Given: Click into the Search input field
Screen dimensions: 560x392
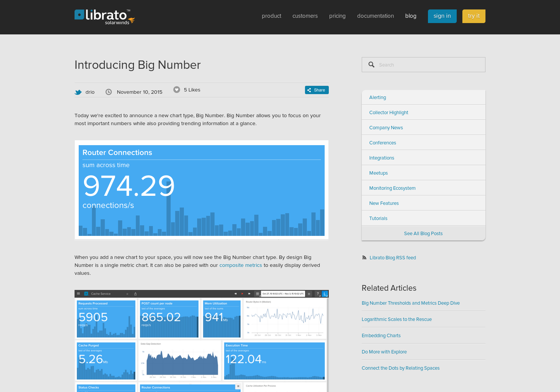Looking at the screenshot, I should [x=423, y=65].
